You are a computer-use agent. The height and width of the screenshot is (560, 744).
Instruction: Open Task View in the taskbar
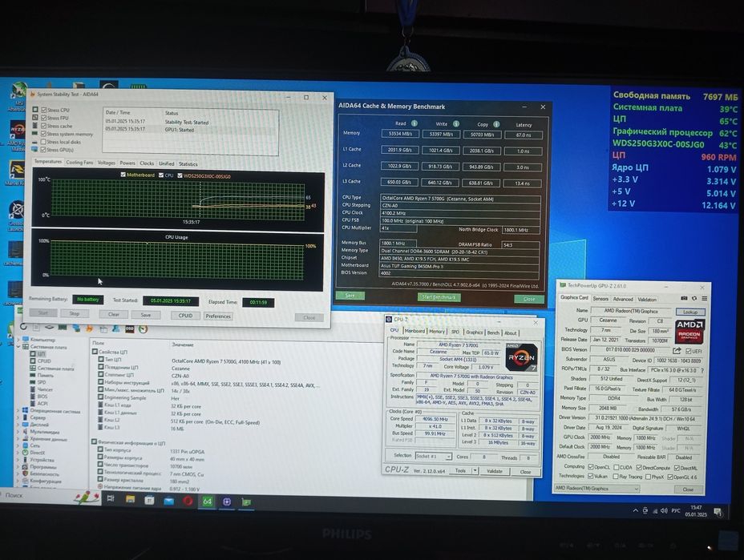click(x=111, y=498)
